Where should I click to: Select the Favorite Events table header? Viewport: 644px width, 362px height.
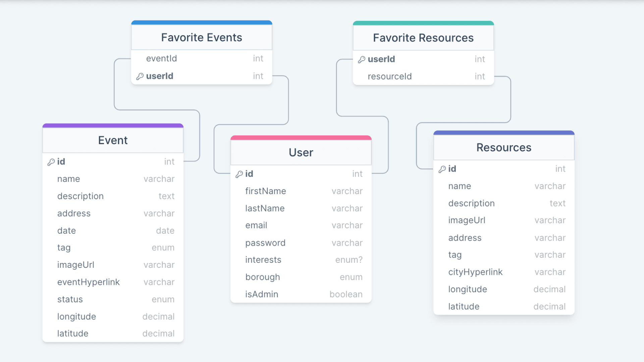pyautogui.click(x=202, y=38)
